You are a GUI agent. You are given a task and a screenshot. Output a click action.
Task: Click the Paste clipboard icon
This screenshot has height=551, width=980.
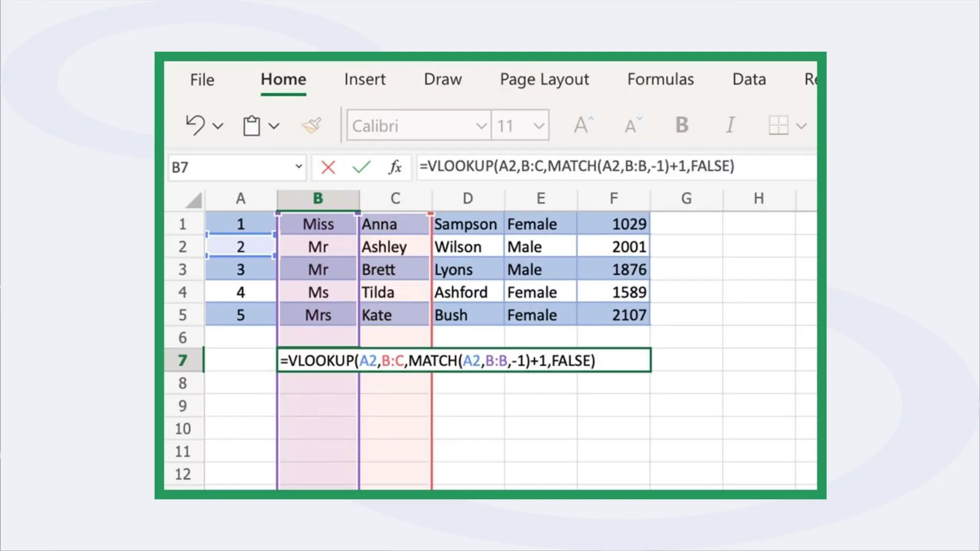coord(252,126)
